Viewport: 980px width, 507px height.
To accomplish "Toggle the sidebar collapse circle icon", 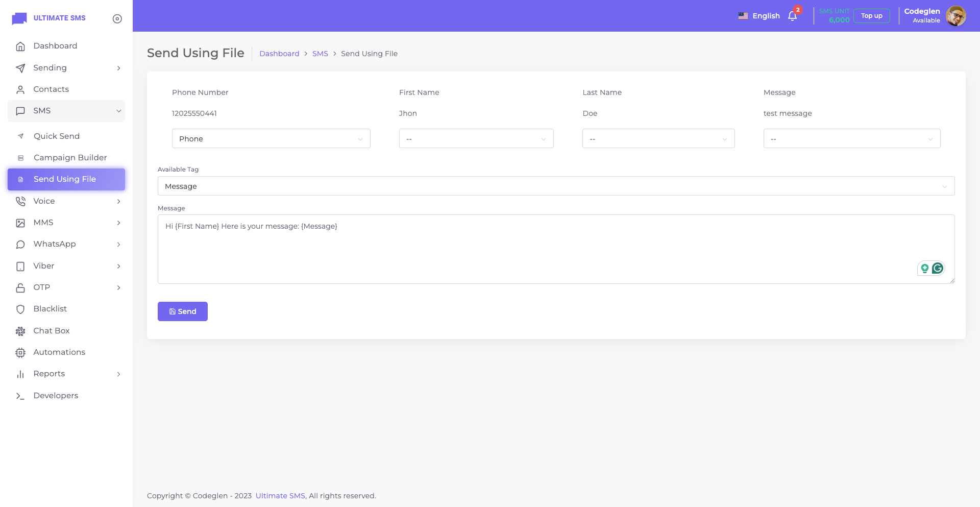I will [x=117, y=19].
